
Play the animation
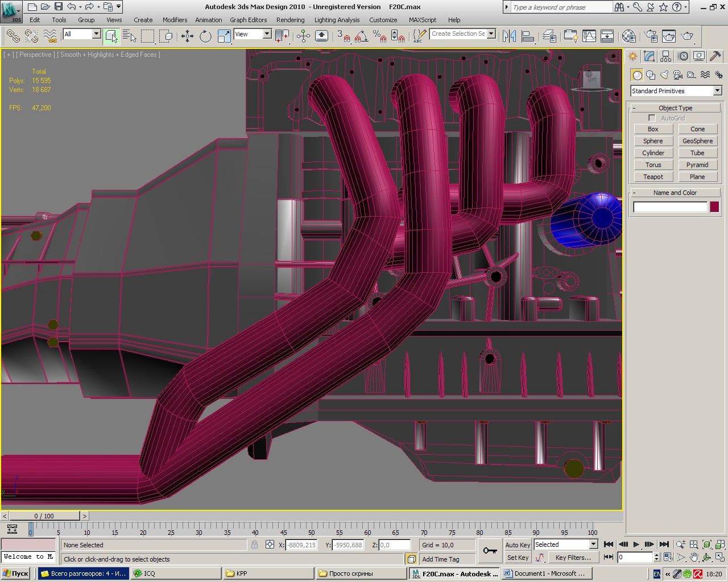[x=636, y=544]
